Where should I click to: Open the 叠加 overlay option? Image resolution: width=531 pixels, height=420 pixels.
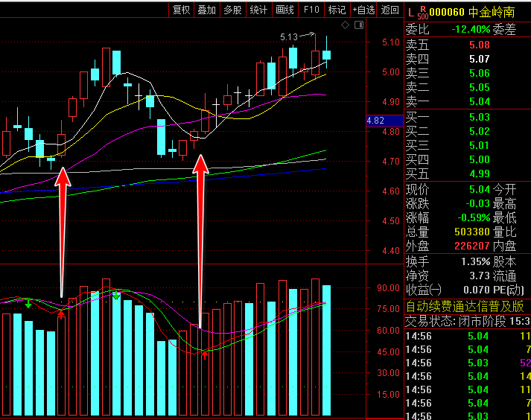206,10
